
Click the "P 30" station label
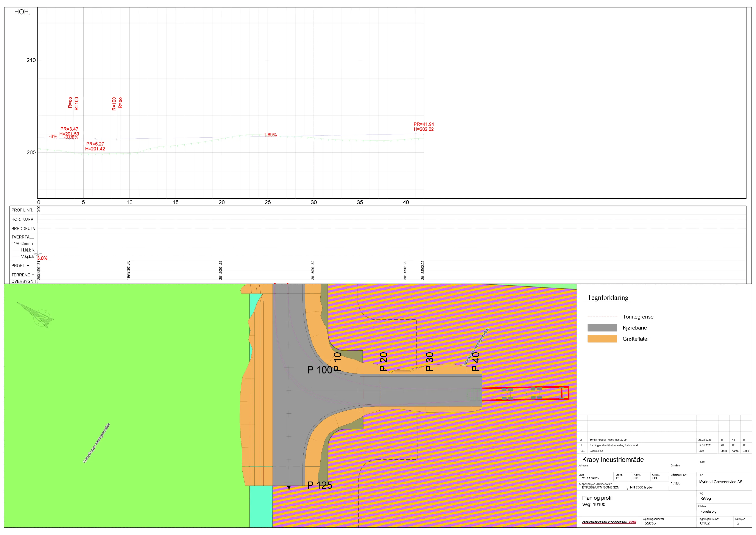(430, 362)
